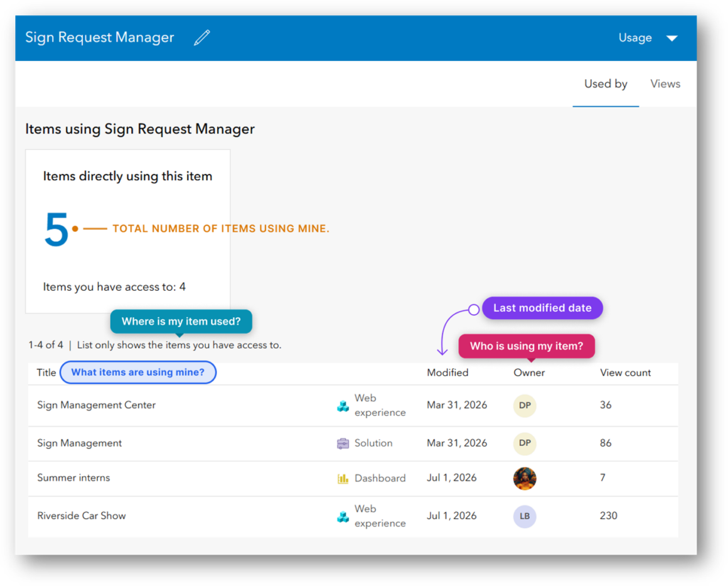Sort by the View count column header
This screenshot has width=728, height=586.
[625, 372]
